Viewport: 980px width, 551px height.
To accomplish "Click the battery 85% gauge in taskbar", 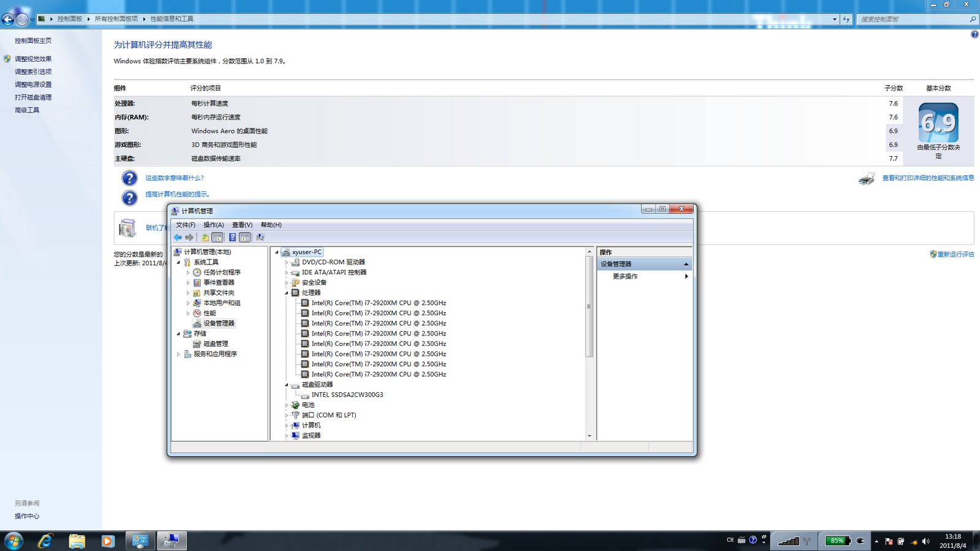I will click(x=837, y=541).
